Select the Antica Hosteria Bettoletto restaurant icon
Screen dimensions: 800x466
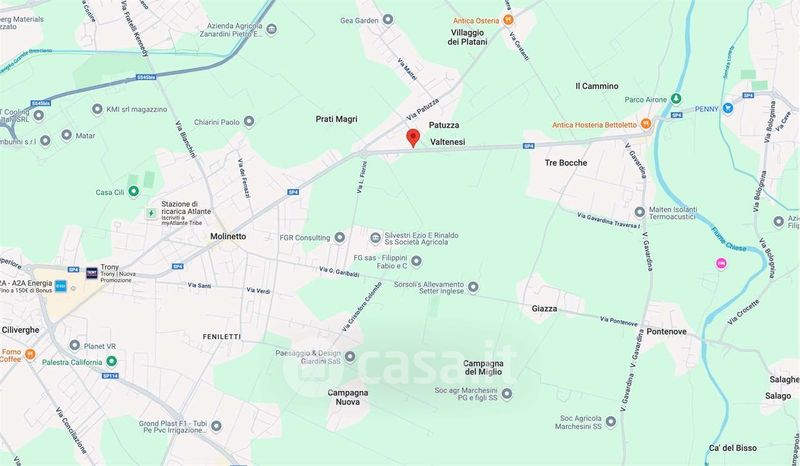pos(646,124)
